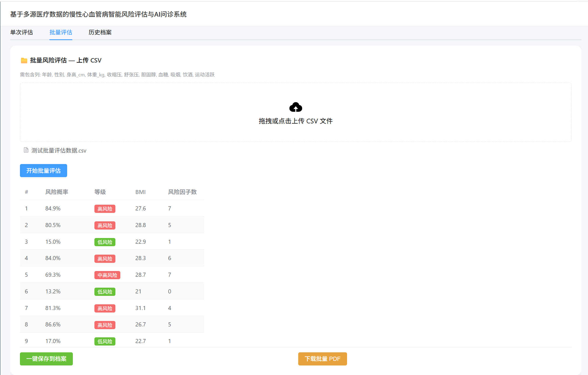The height and width of the screenshot is (375, 588).
Task: Click the 高风险 tag in row 4
Action: tap(105, 259)
